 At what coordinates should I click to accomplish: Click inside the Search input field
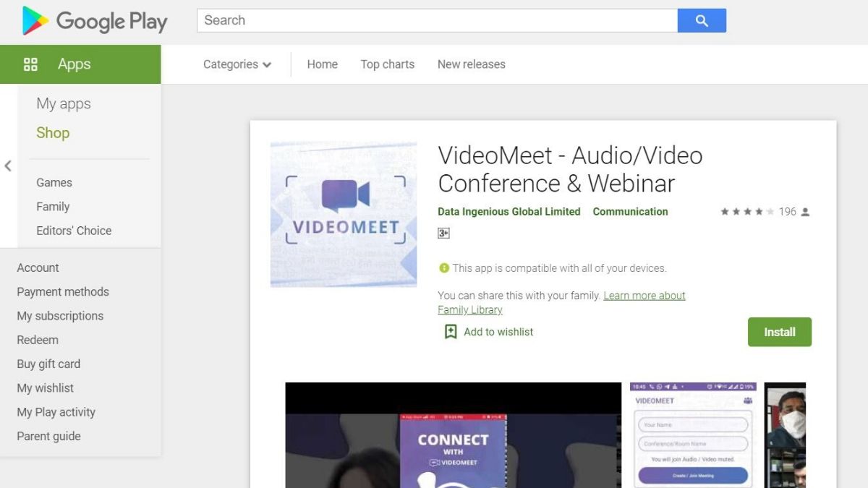pyautogui.click(x=437, y=21)
